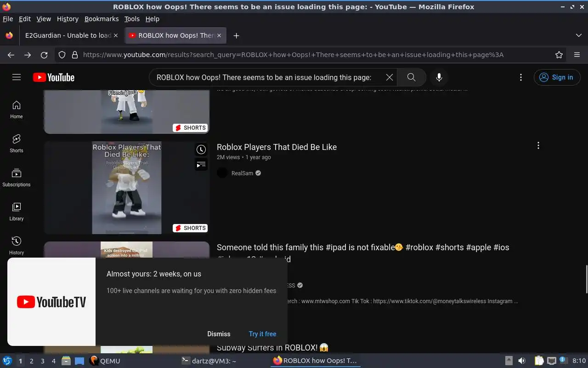Open the View menu
This screenshot has width=588, height=368.
[44, 19]
